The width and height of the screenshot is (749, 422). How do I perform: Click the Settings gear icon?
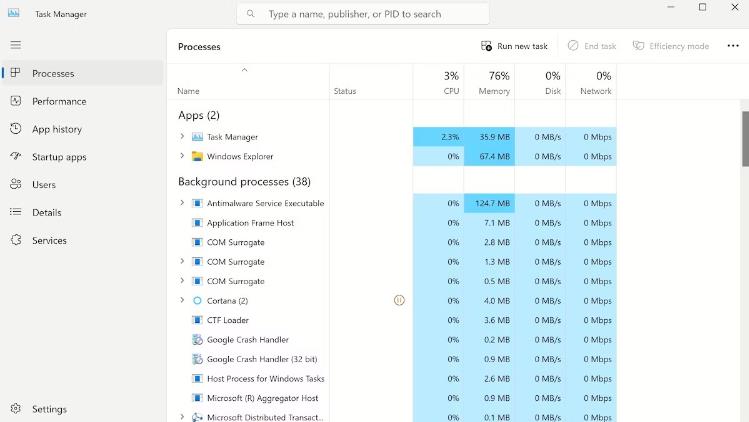click(x=15, y=409)
